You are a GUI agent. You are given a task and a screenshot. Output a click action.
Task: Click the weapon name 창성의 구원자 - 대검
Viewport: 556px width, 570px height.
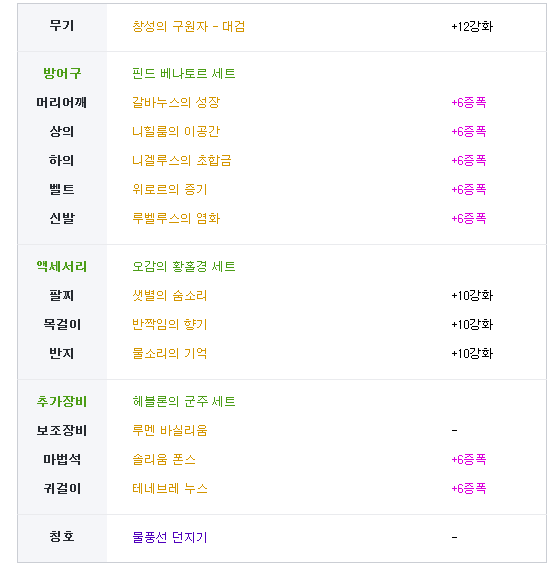(x=188, y=27)
